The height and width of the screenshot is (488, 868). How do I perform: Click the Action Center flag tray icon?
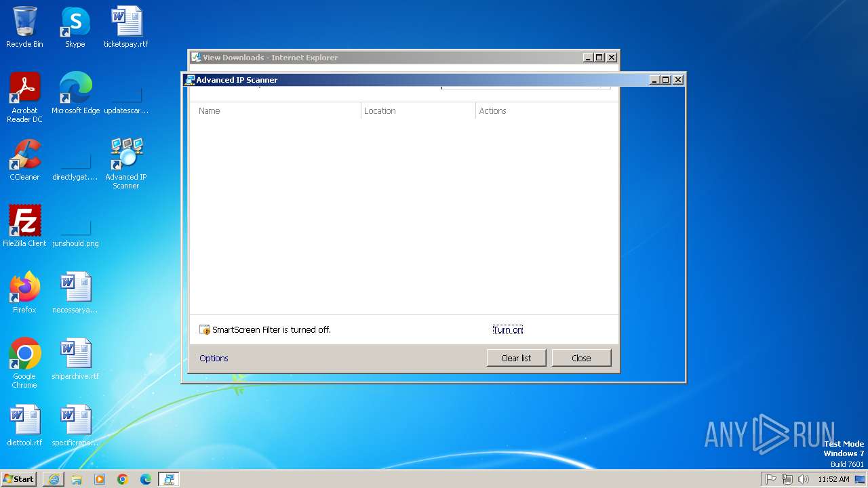coord(771,479)
